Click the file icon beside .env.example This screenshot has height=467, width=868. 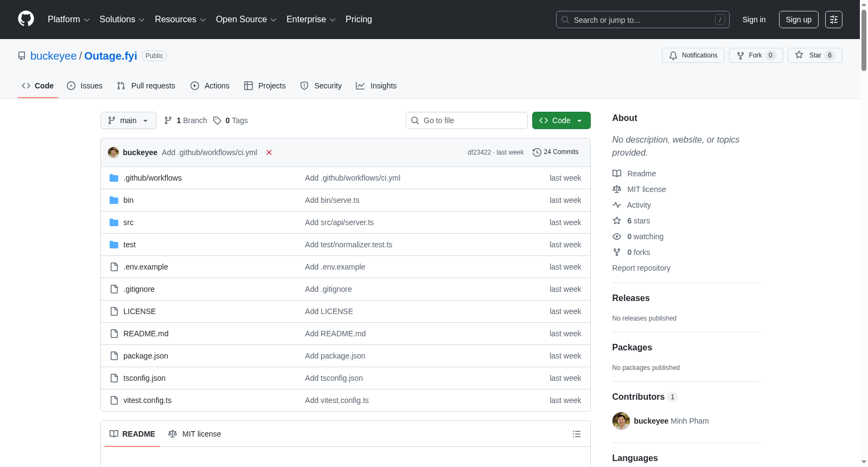[x=114, y=267]
